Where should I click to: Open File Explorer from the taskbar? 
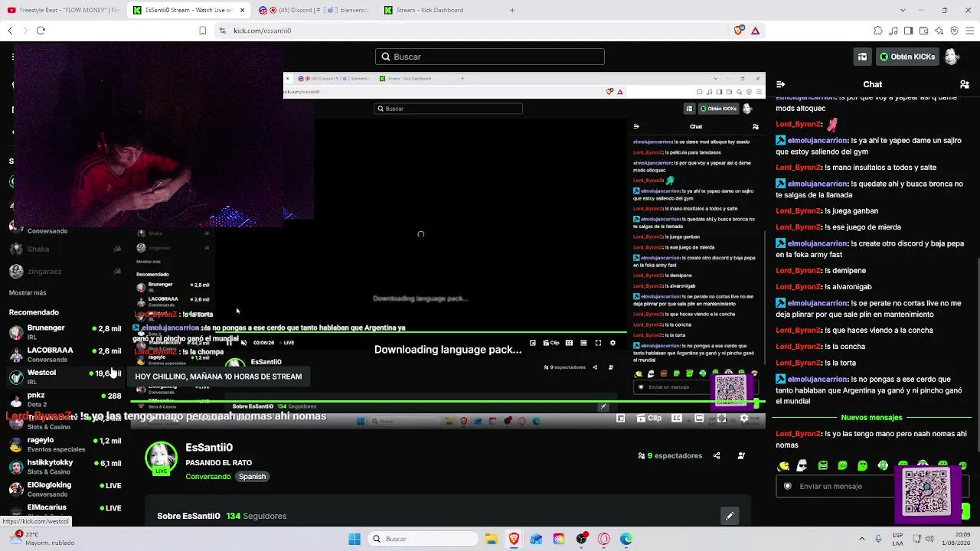(x=491, y=539)
